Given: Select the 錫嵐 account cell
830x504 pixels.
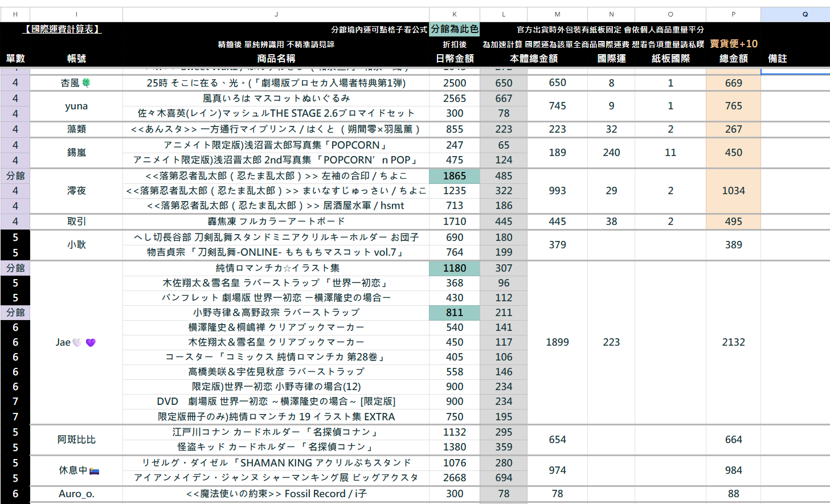Looking at the screenshot, I should (76, 153).
